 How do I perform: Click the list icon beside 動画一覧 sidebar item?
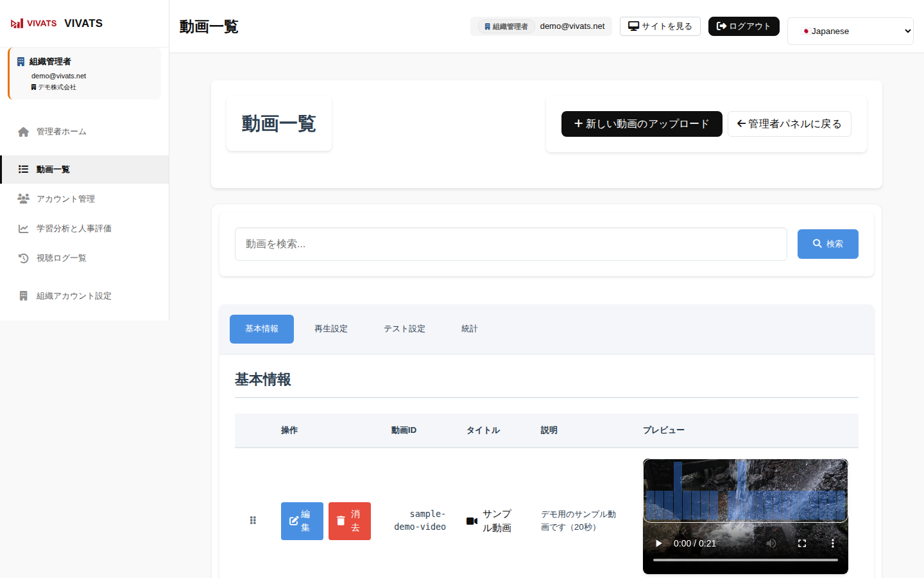23,170
